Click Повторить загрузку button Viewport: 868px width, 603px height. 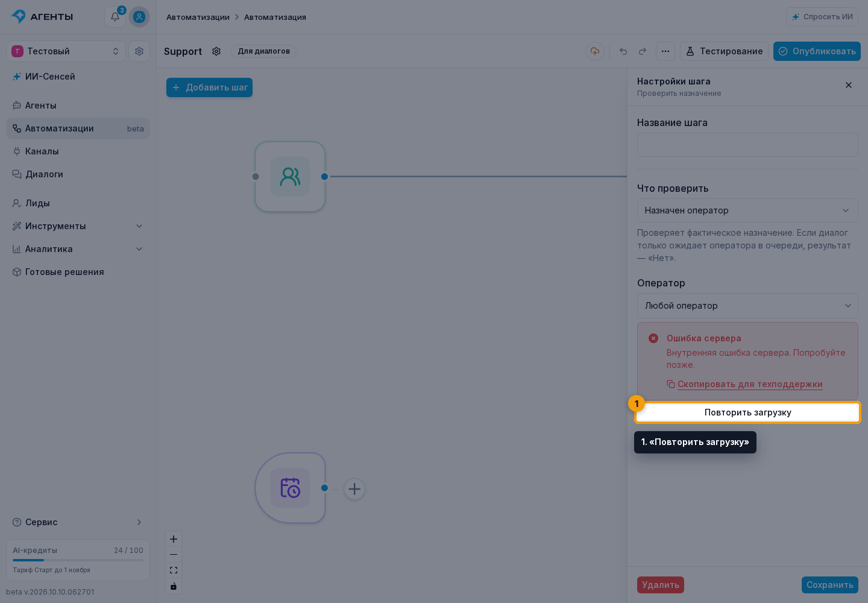(747, 412)
